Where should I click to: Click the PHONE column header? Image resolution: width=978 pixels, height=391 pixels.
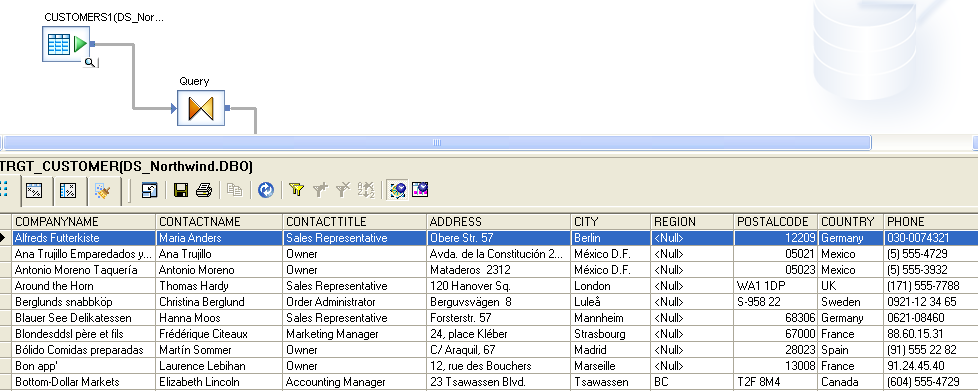(931, 222)
